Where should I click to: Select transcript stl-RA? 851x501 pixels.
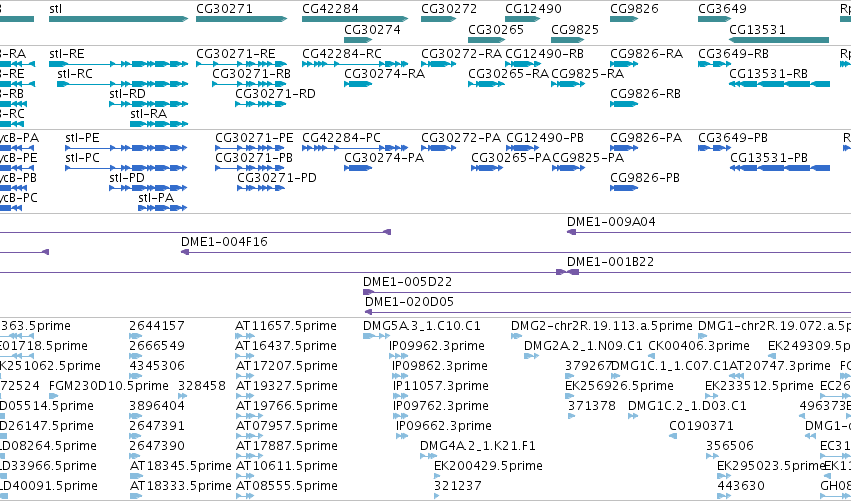click(159, 124)
